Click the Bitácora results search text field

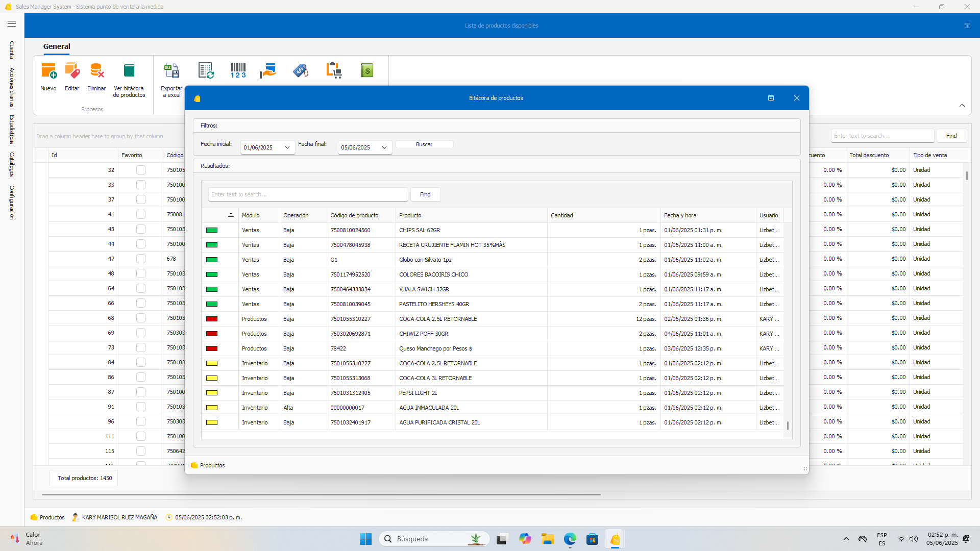(x=308, y=194)
